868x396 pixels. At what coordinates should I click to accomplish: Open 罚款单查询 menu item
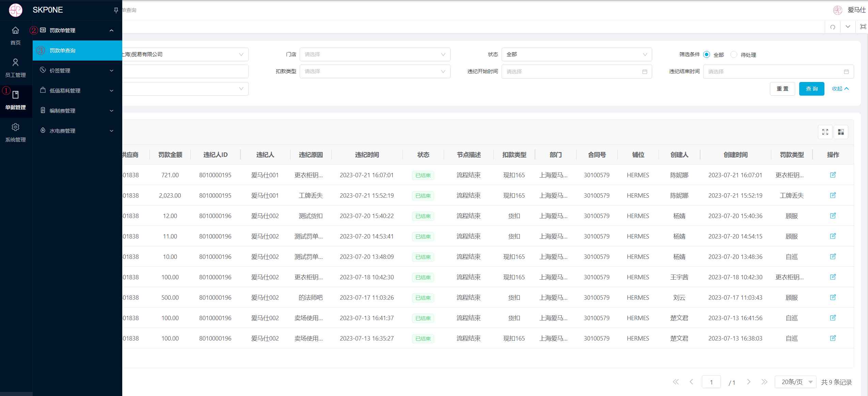coord(77,50)
